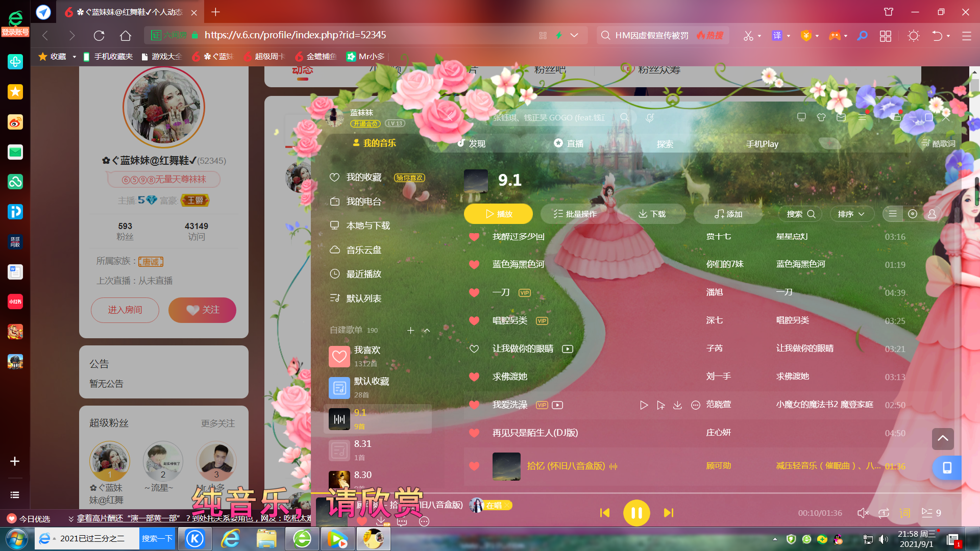The width and height of the screenshot is (980, 551).
Task: Click the Windows Start button
Action: pyautogui.click(x=17, y=539)
